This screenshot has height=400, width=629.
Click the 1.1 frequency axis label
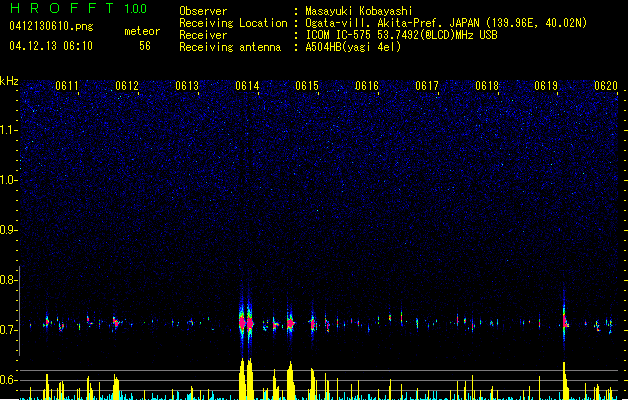pyautogui.click(x=9, y=130)
